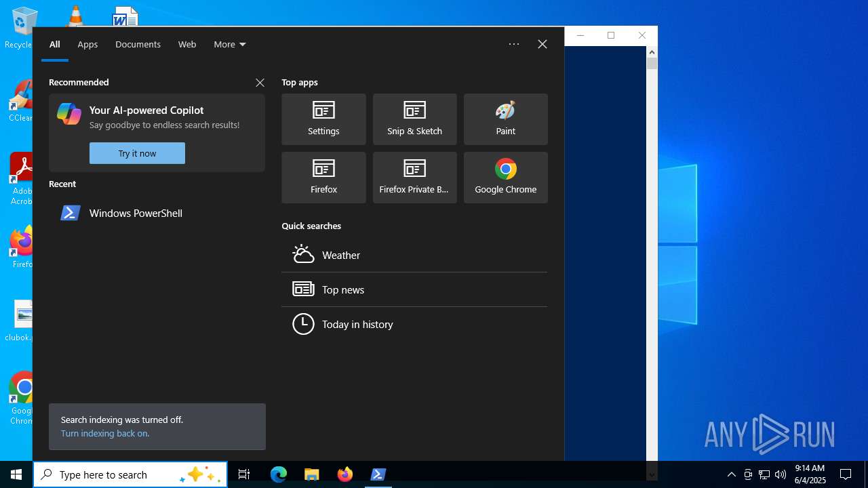The height and width of the screenshot is (488, 868).
Task: Open the Settings top app tile
Action: 323,119
